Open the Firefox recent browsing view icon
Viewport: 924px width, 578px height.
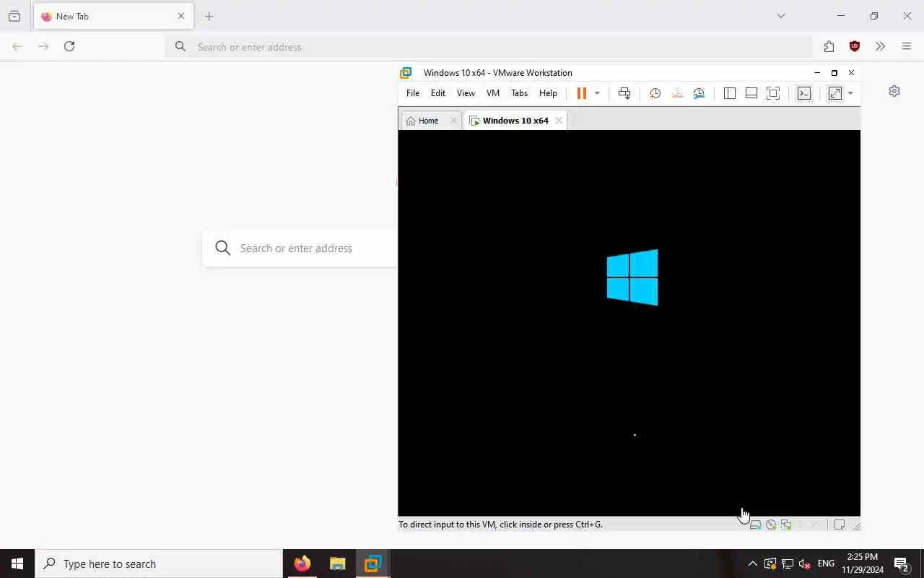coord(14,16)
